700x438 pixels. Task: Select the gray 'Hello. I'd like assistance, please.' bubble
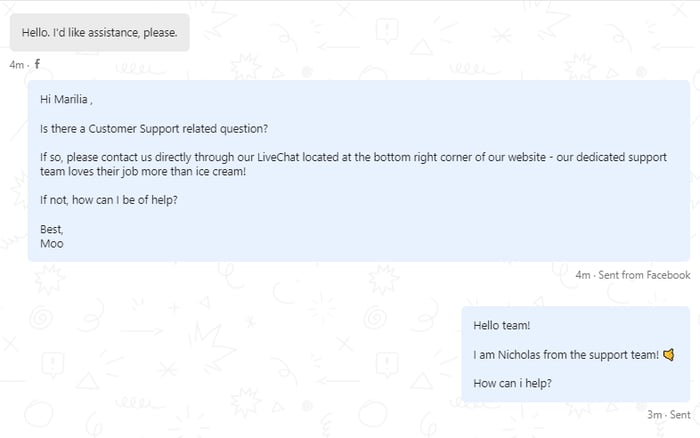[99, 32]
